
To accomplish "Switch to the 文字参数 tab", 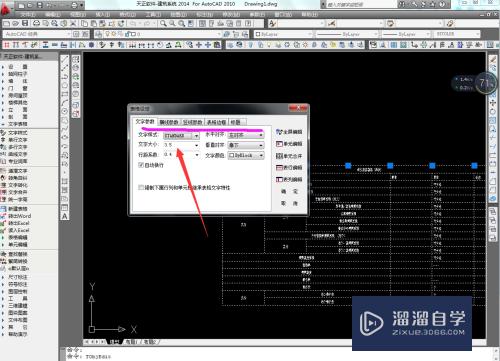I will (x=145, y=122).
